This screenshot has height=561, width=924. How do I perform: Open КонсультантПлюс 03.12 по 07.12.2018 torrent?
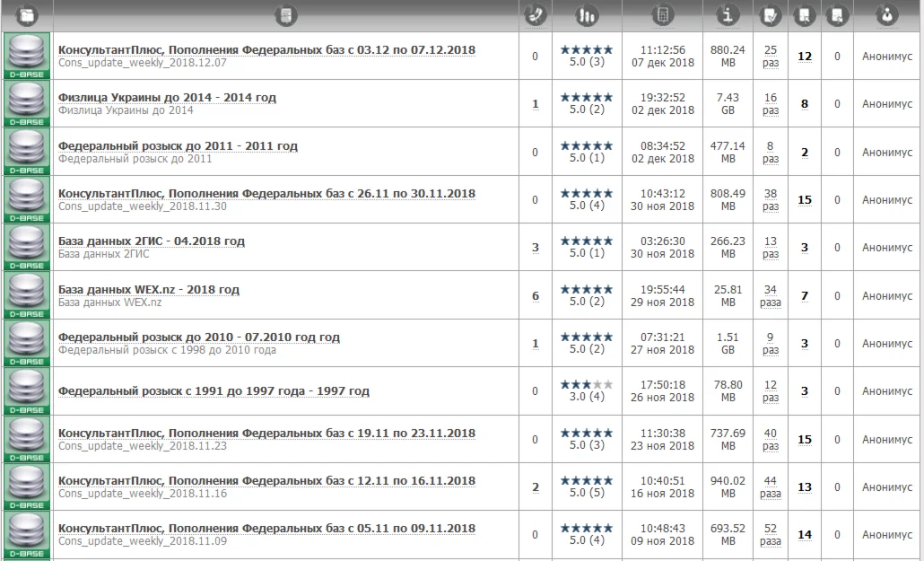click(266, 50)
